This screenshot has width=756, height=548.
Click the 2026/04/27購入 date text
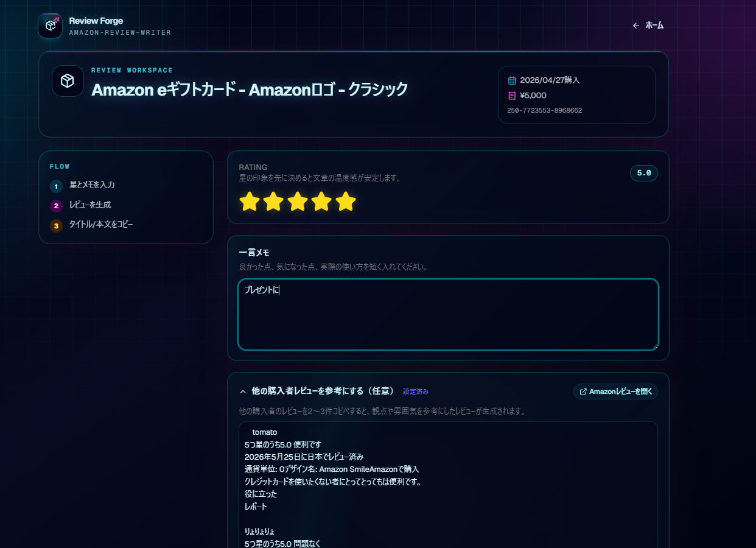[550, 80]
